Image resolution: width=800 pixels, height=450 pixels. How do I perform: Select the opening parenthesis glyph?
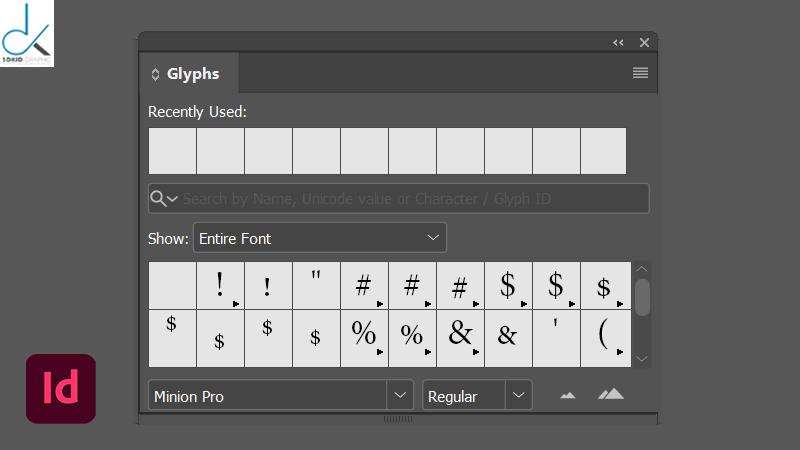pos(604,335)
